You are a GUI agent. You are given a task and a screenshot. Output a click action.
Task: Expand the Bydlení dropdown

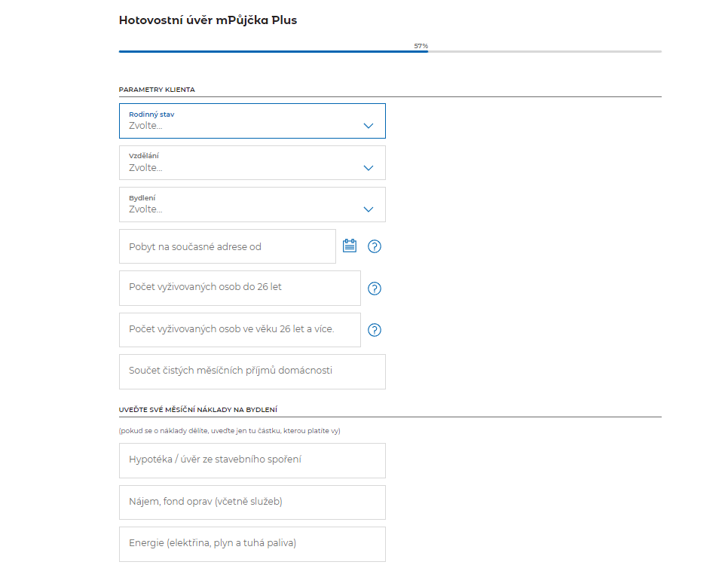[241, 205]
